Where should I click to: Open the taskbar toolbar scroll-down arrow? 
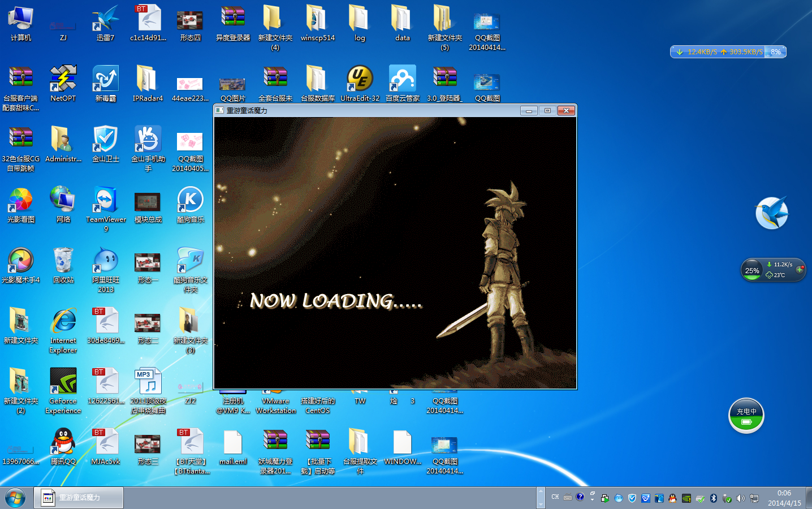[x=541, y=504]
